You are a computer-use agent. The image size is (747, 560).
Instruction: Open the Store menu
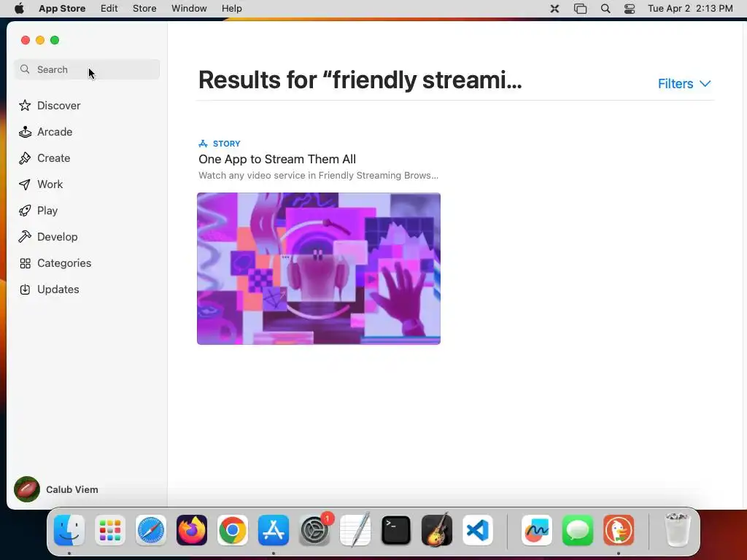coord(144,9)
